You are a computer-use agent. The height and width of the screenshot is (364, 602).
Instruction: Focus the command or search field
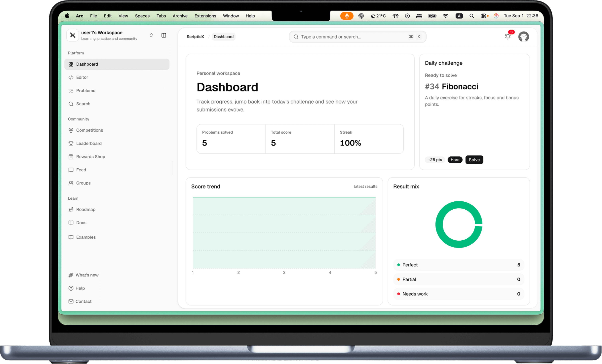358,37
